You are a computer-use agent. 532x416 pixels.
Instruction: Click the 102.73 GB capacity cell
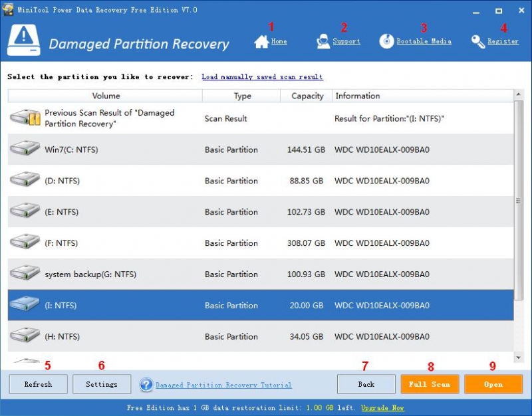coord(306,212)
